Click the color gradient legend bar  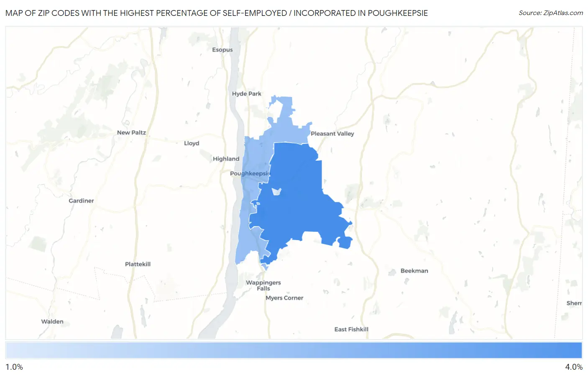tap(294, 350)
